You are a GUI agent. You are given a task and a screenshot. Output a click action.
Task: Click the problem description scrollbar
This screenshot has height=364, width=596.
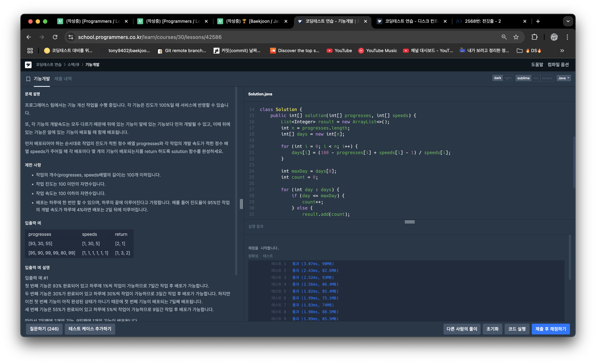tap(236, 181)
